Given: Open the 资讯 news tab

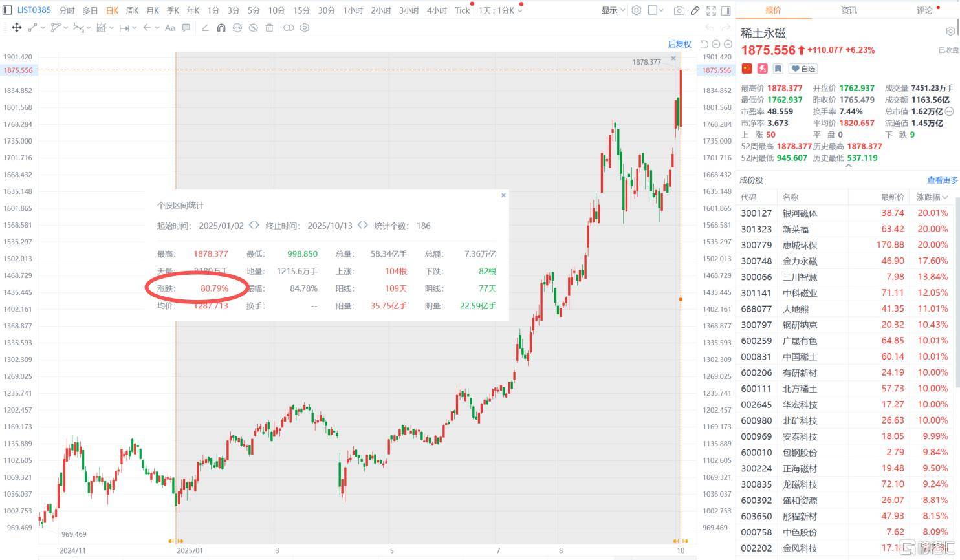Looking at the screenshot, I should pos(849,10).
